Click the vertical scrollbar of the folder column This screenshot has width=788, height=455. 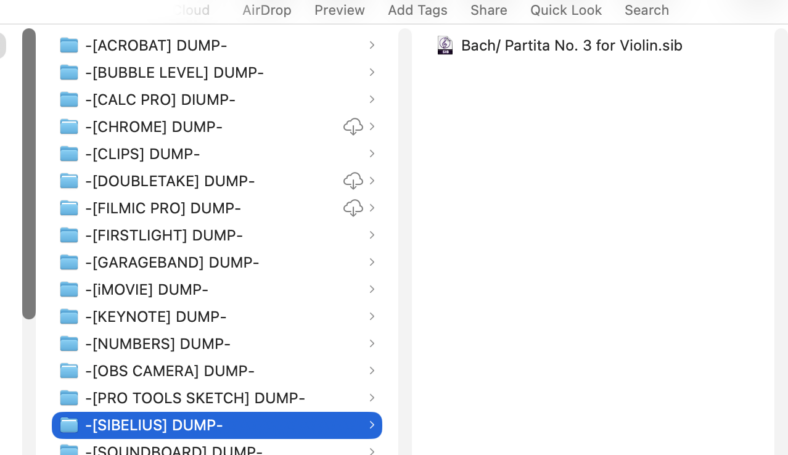coord(29,173)
